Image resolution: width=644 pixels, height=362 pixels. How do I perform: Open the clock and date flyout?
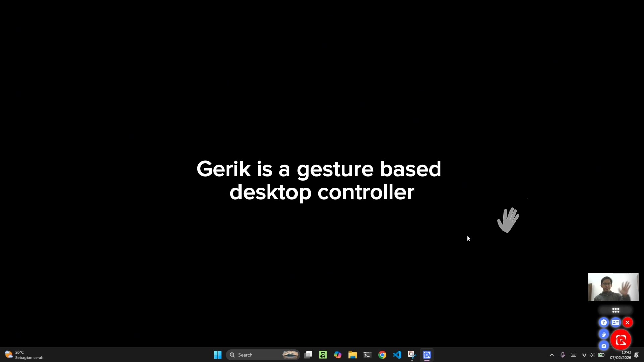pyautogui.click(x=621, y=355)
